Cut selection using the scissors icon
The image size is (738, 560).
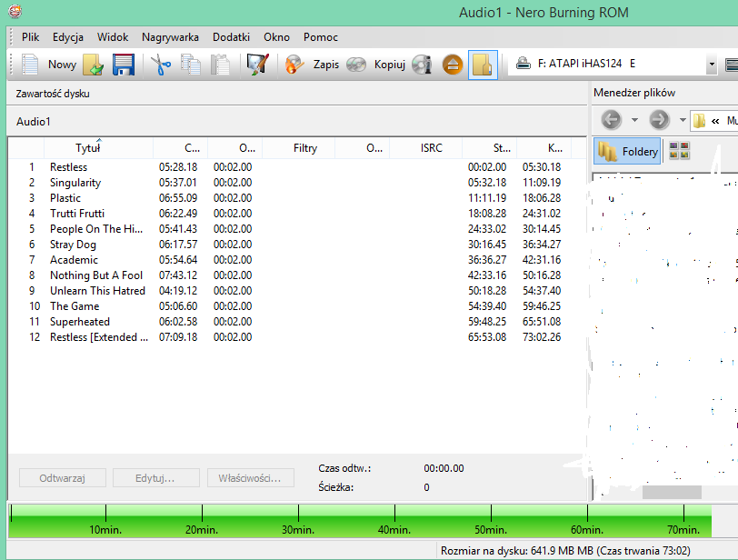(x=161, y=65)
